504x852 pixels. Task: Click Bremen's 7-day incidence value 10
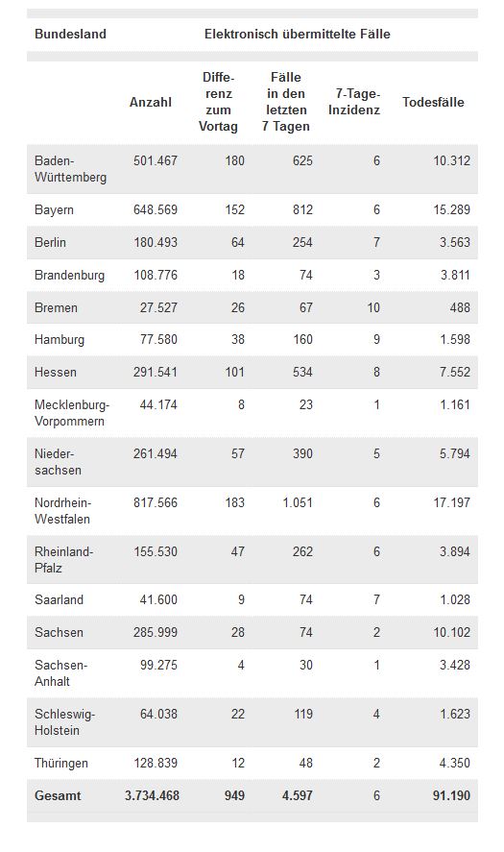pos(373,307)
